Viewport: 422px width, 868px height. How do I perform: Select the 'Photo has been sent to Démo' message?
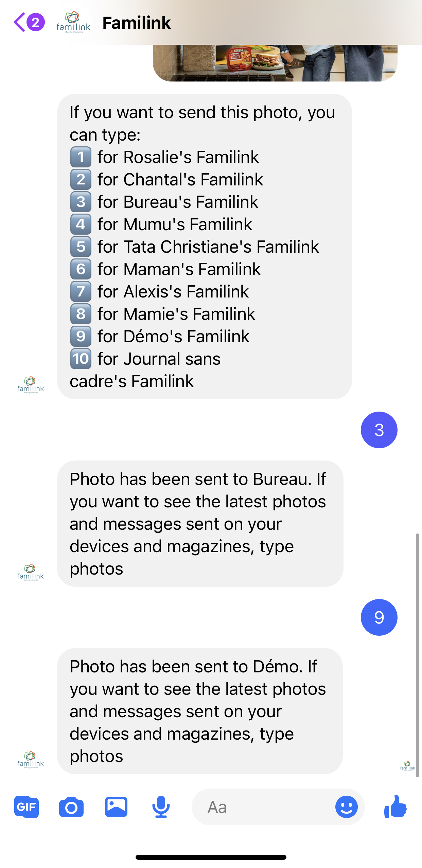(200, 711)
